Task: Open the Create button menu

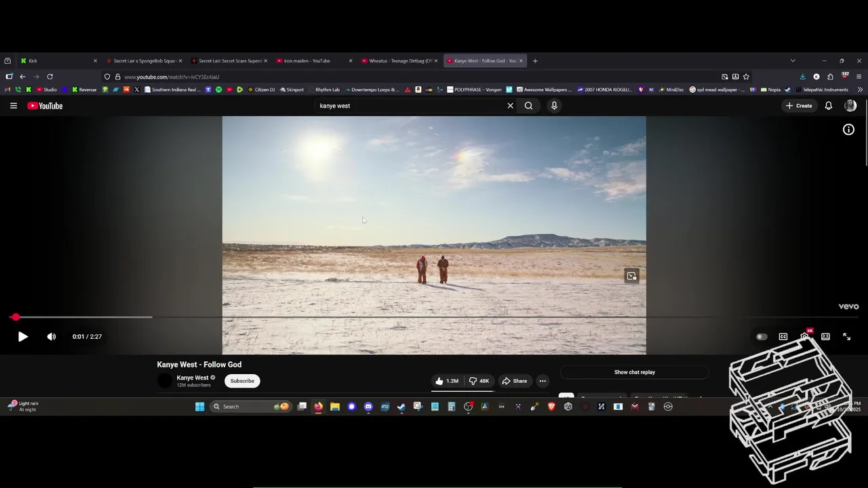Action: 799,106
